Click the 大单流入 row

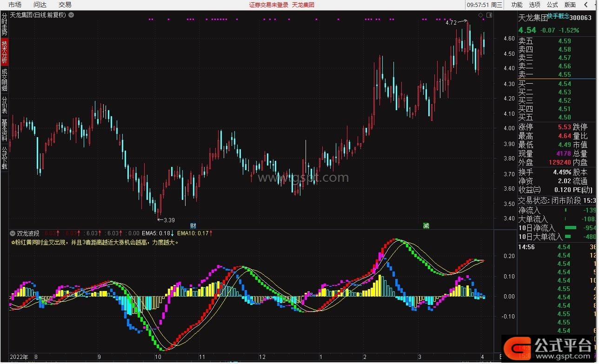point(557,219)
